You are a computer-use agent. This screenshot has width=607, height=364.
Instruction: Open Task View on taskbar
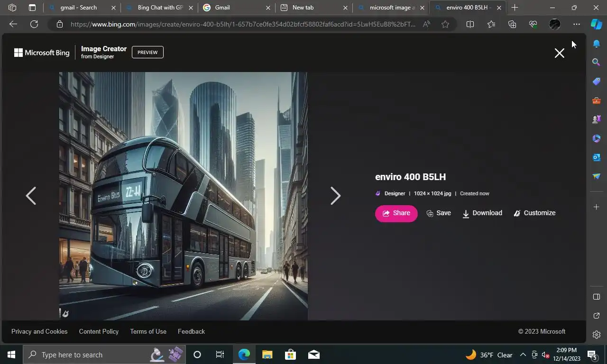click(220, 355)
